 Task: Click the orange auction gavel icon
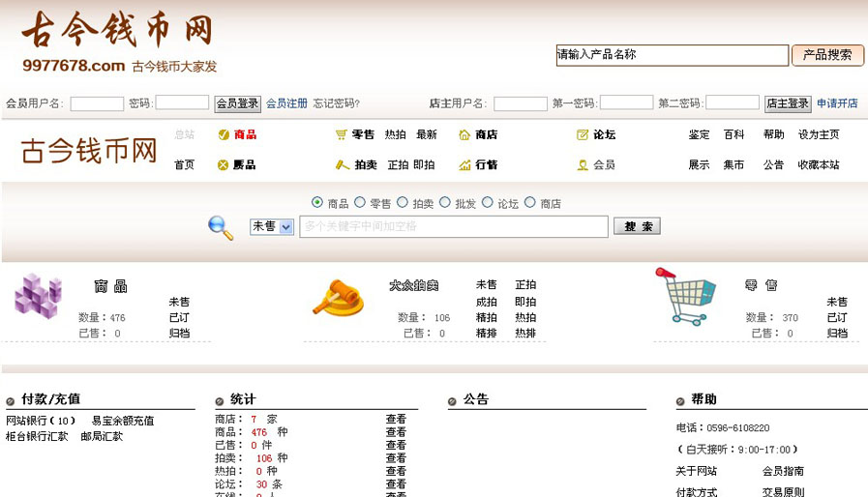click(x=337, y=298)
